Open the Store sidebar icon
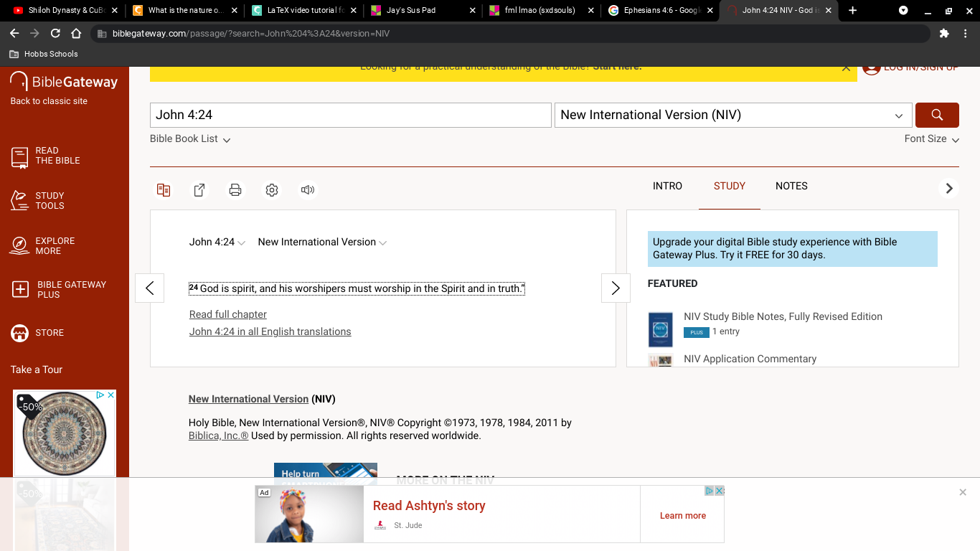 click(38, 333)
